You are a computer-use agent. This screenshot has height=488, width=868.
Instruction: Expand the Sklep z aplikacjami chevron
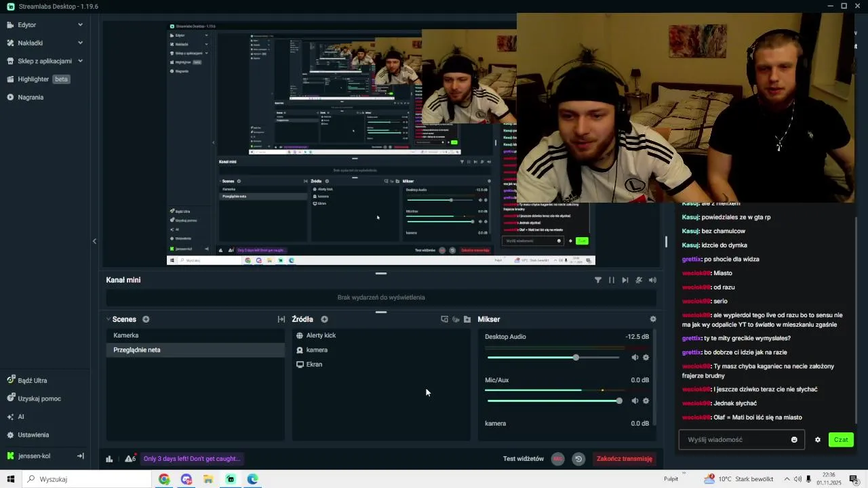80,61
